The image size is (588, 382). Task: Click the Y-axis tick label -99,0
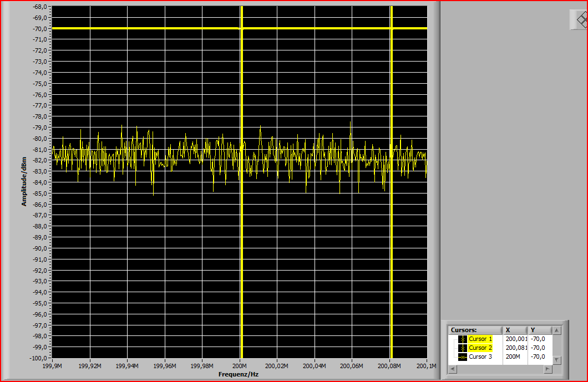pos(40,347)
